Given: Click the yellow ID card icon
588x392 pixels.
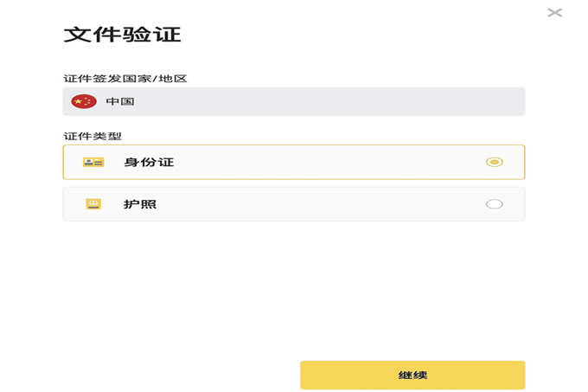Looking at the screenshot, I should (x=93, y=162).
